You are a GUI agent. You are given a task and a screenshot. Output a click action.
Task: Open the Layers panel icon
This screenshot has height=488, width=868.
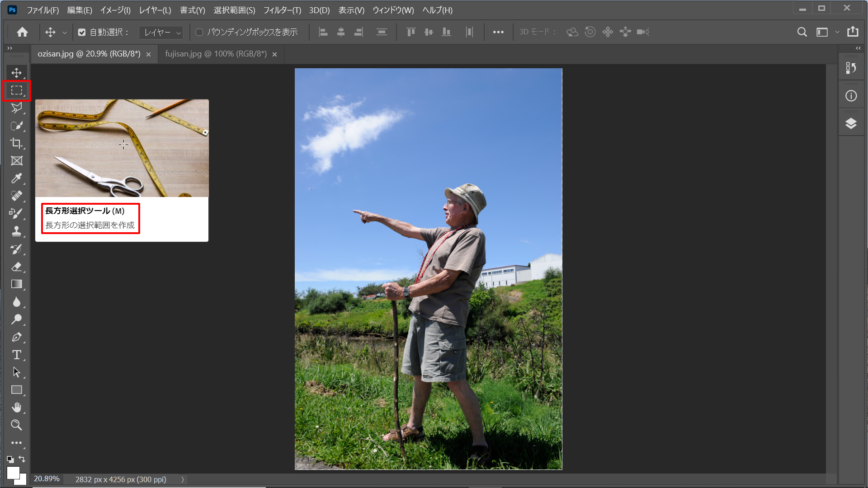[x=851, y=123]
